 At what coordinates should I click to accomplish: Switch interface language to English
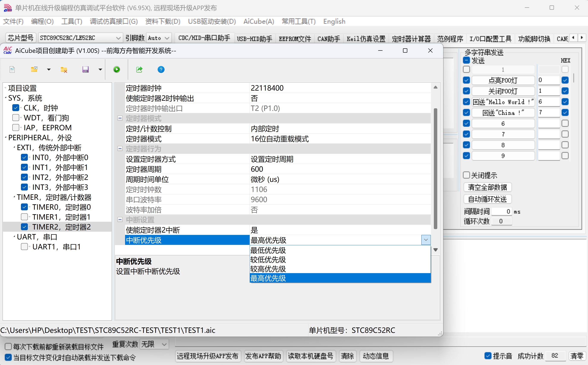coord(334,22)
